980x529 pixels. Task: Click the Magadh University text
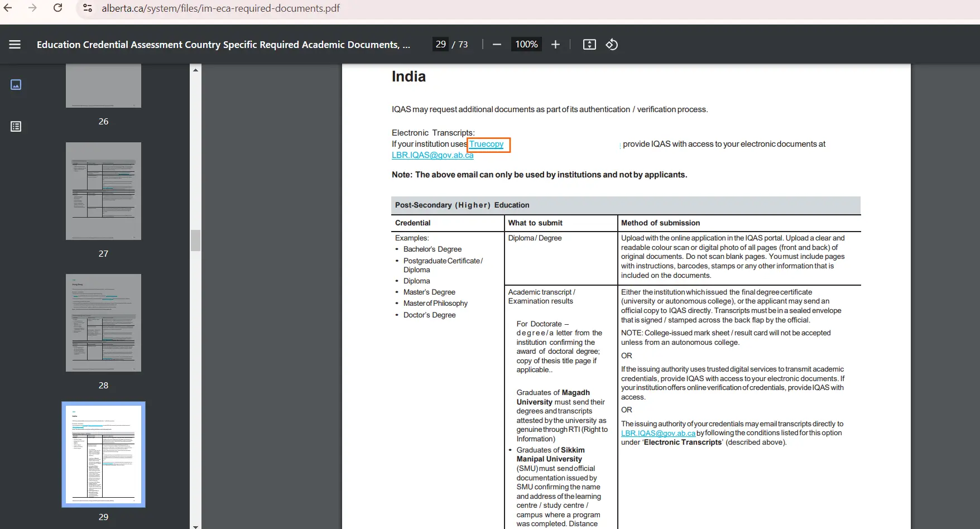(x=553, y=397)
